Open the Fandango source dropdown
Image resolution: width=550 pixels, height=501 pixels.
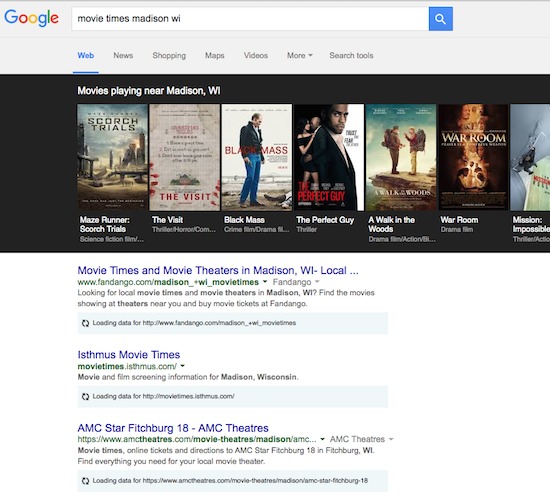(296, 282)
